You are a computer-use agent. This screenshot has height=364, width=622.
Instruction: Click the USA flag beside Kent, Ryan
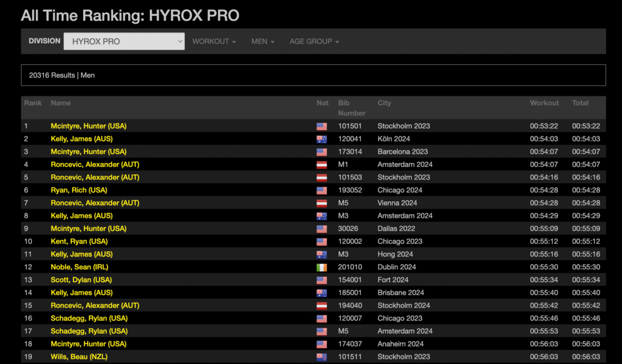322,241
